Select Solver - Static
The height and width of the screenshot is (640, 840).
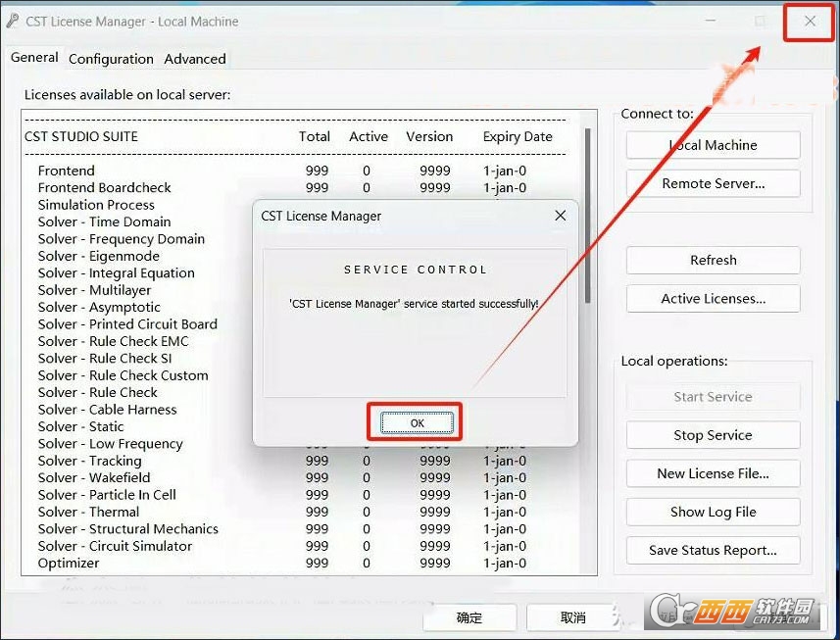pos(80,427)
